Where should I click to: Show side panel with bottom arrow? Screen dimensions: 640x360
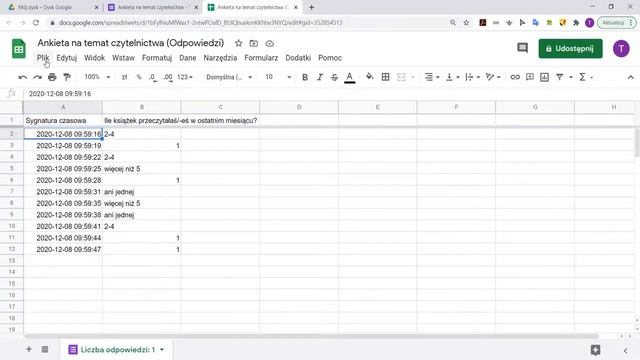(x=625, y=351)
